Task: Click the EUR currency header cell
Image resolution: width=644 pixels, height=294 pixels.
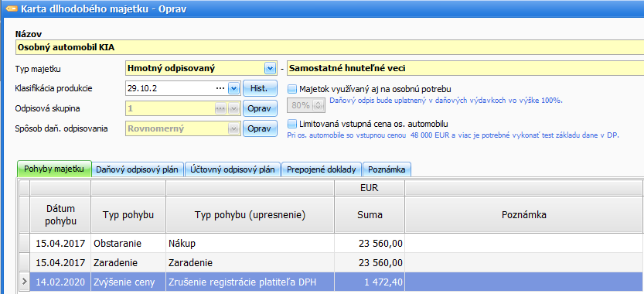Action: [370, 188]
